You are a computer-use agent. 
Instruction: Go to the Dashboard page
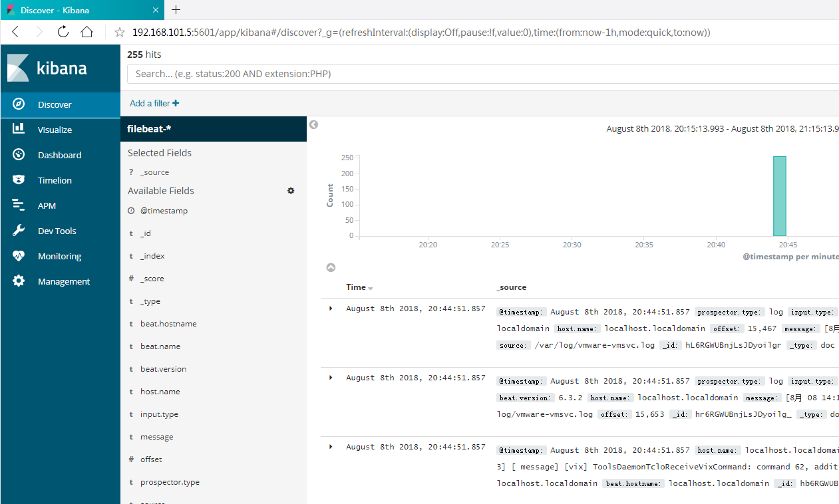pos(59,155)
